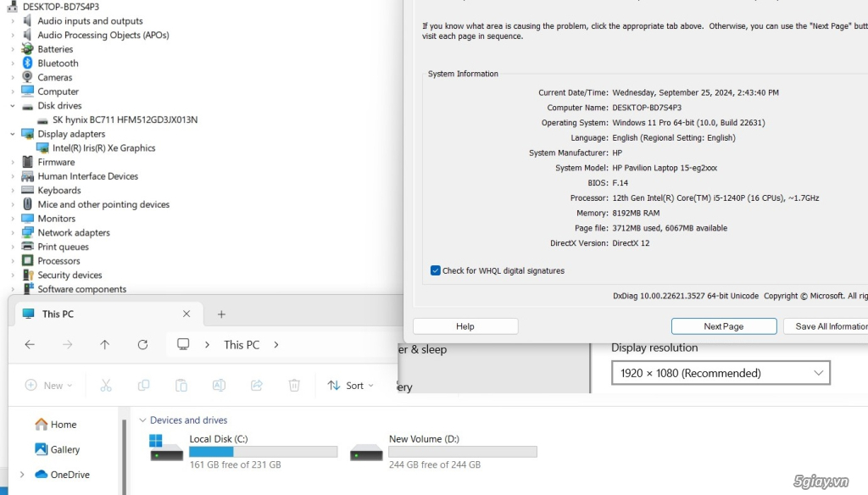Click the Audio inputs and outputs icon

[27, 20]
